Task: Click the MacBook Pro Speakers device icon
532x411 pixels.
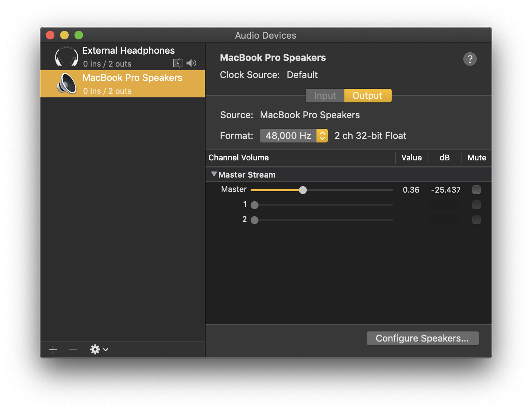Action: (67, 84)
